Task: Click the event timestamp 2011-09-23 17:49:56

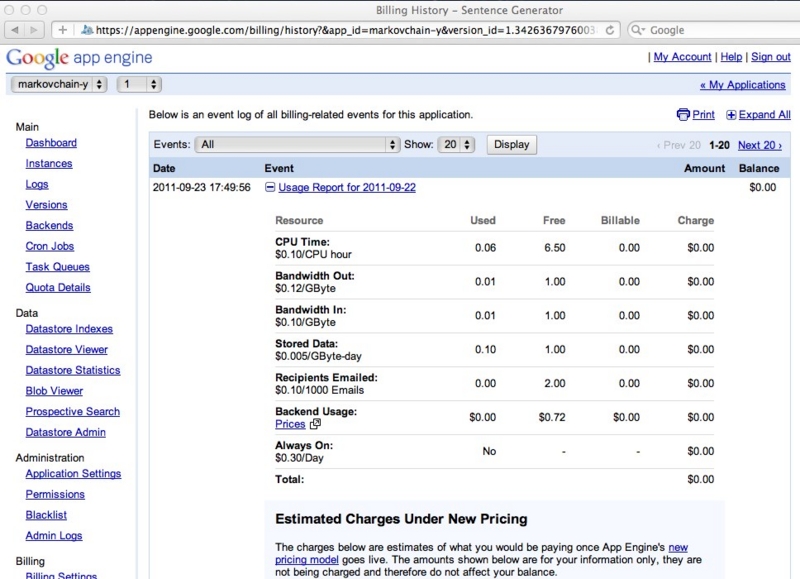Action: click(x=202, y=187)
